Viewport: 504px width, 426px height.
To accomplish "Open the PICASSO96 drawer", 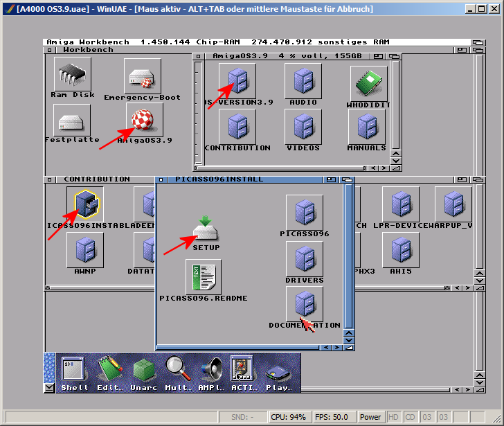I will [305, 212].
